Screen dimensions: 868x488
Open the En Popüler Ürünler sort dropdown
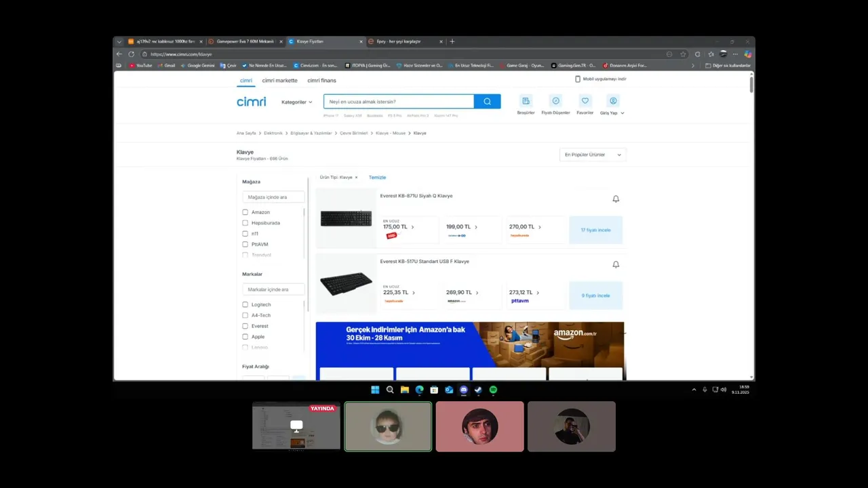593,155
